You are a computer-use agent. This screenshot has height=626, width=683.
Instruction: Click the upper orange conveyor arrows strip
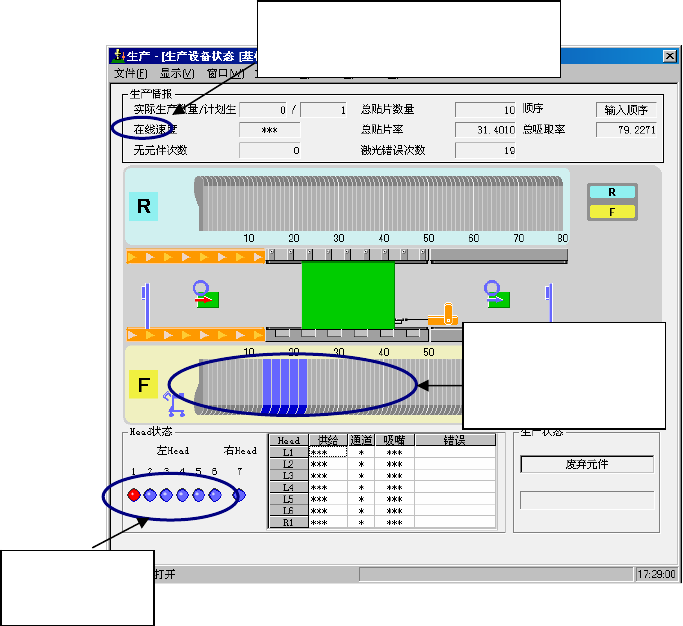[x=196, y=257]
